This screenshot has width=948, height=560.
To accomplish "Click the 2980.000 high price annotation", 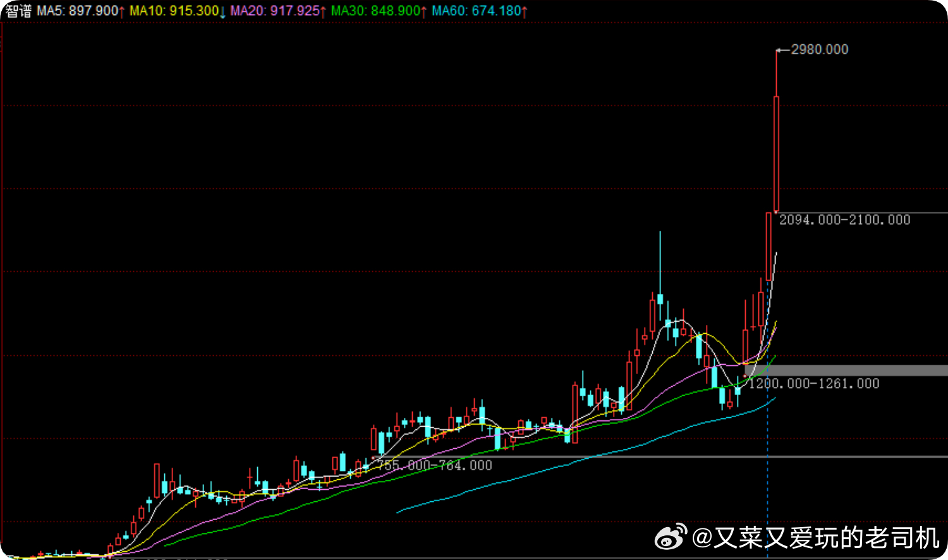I will click(819, 49).
